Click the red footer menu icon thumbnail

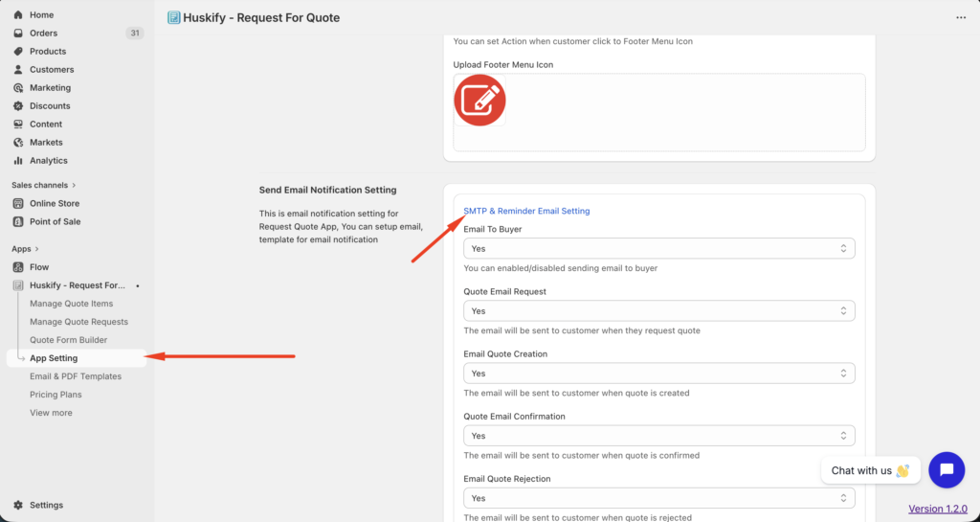[x=479, y=100]
